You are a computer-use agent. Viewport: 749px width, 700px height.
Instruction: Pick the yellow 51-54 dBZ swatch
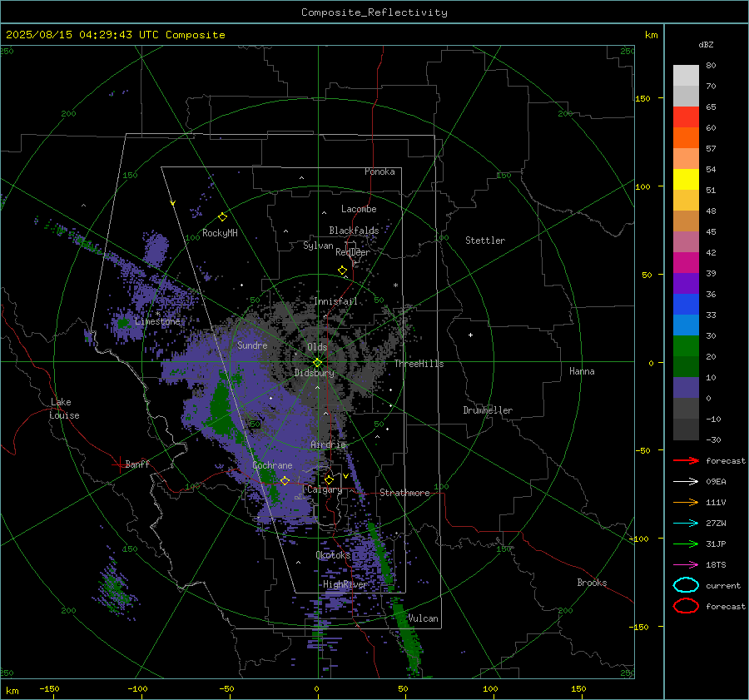click(686, 179)
